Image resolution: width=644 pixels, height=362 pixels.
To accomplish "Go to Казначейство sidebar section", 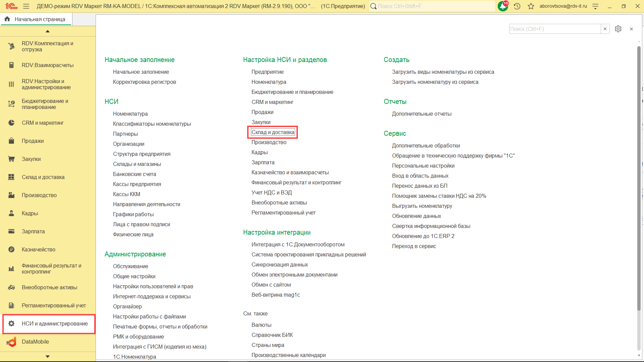I will coord(39,249).
